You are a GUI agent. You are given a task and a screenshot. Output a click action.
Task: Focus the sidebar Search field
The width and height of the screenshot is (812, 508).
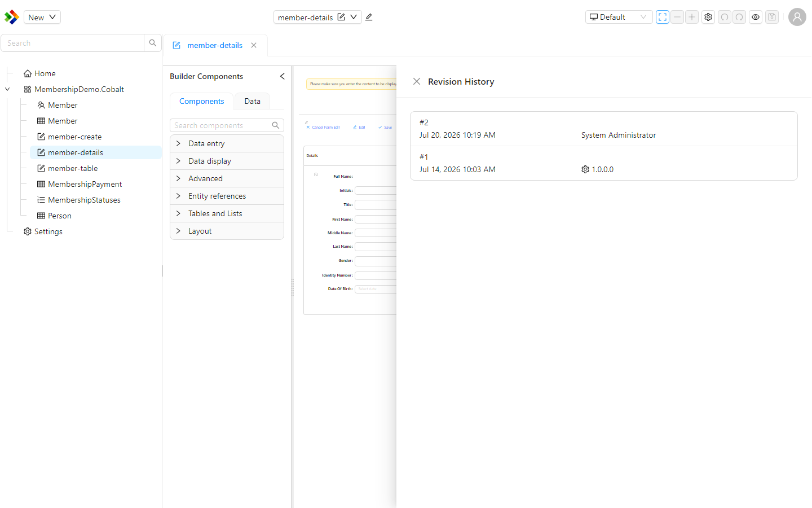point(72,43)
